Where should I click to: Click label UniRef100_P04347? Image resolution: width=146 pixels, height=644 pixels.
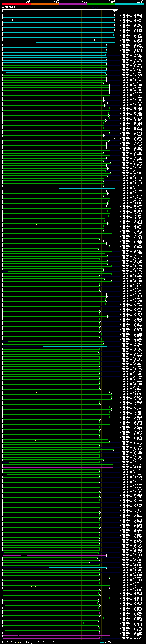(x=131, y=610)
